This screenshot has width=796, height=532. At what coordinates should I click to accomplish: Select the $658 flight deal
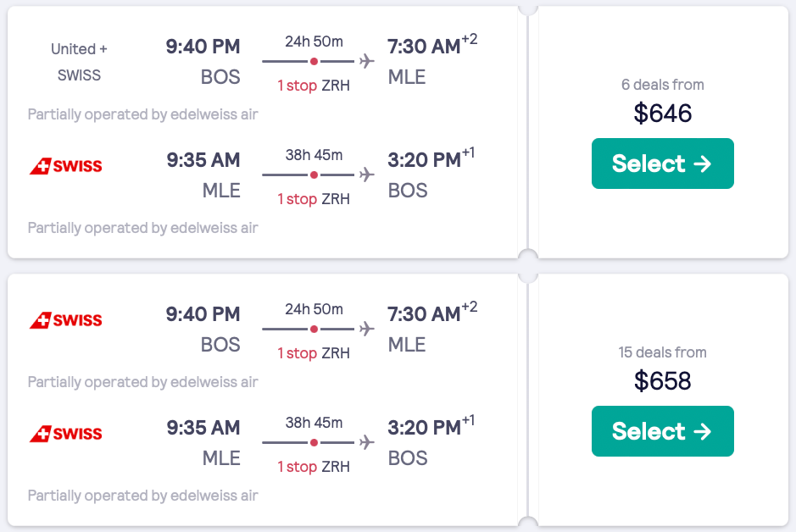662,431
